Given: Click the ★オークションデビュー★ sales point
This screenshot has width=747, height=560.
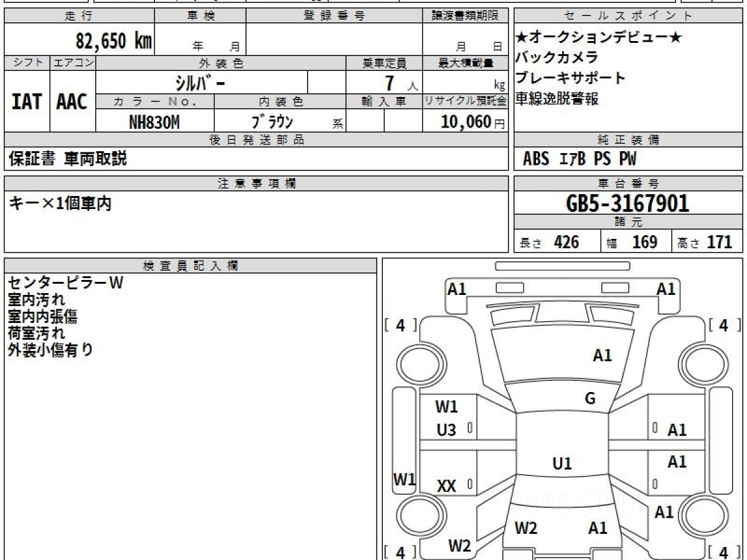Looking at the screenshot, I should tap(599, 37).
